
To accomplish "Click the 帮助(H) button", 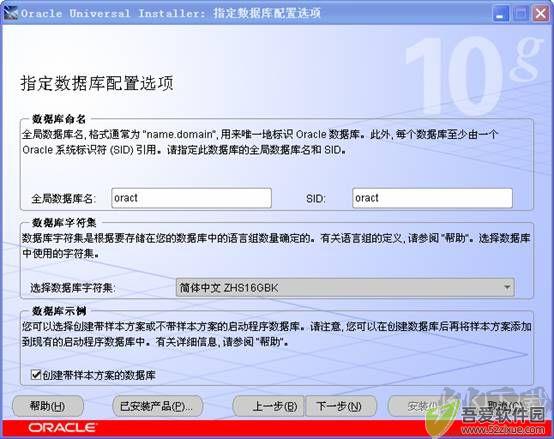I will pos(48,406).
